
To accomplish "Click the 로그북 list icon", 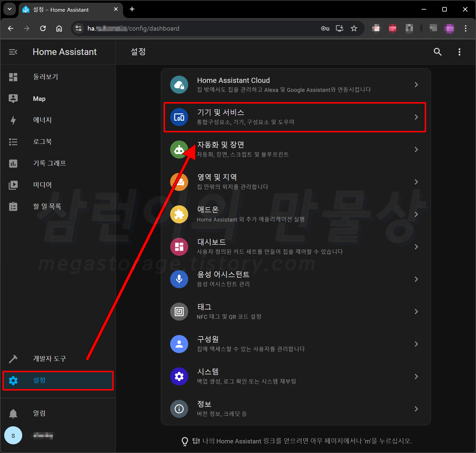I will click(x=13, y=142).
